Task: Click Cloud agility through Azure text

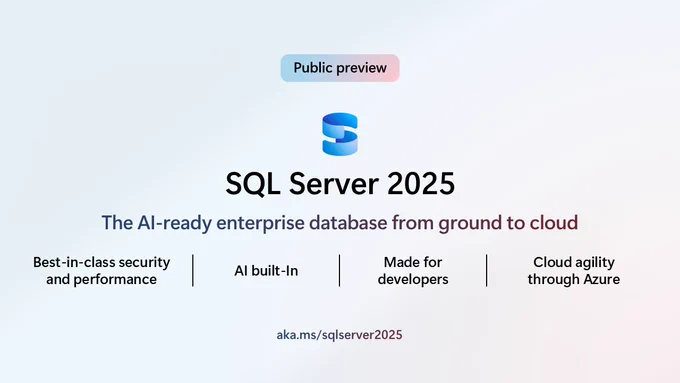Action: pos(574,271)
